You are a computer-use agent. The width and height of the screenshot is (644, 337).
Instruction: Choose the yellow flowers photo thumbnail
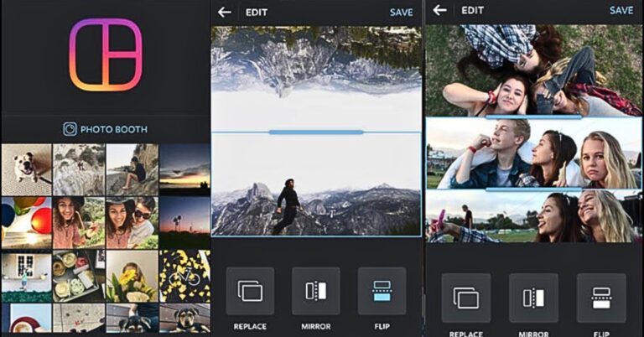click(x=132, y=275)
